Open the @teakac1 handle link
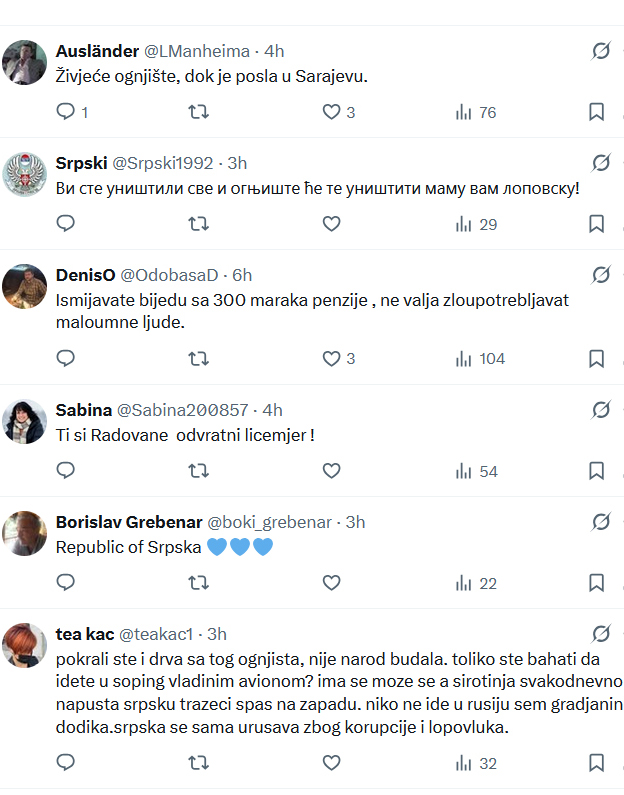The width and height of the screenshot is (624, 795). [x=157, y=634]
